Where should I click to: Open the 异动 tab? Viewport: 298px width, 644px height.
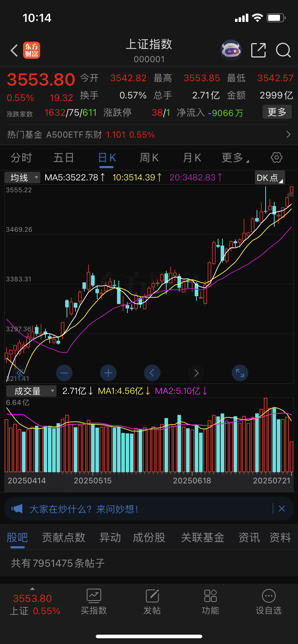point(110,538)
